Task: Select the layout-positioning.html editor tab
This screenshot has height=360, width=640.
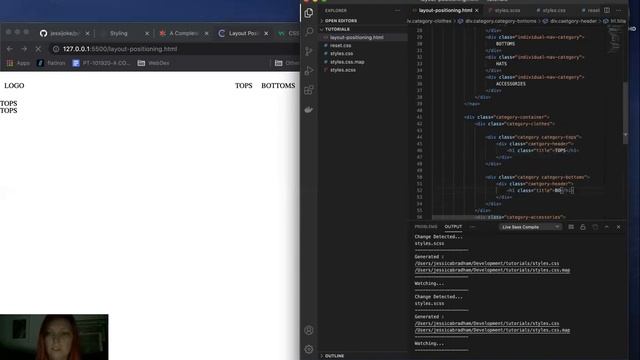Action: (x=445, y=11)
